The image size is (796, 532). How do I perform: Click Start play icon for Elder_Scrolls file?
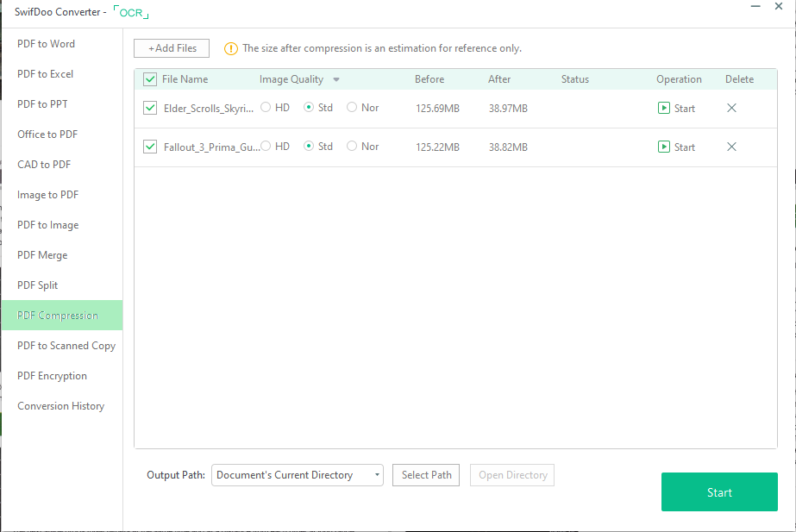click(x=663, y=108)
